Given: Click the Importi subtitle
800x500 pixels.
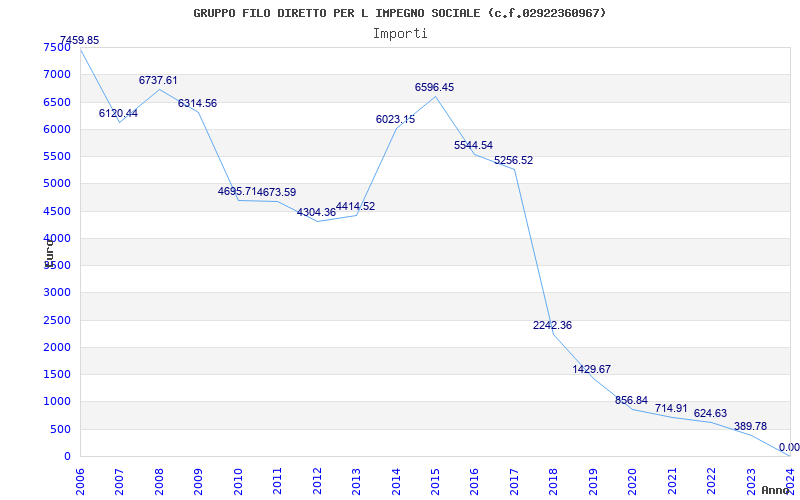Looking at the screenshot, I should tap(400, 34).
